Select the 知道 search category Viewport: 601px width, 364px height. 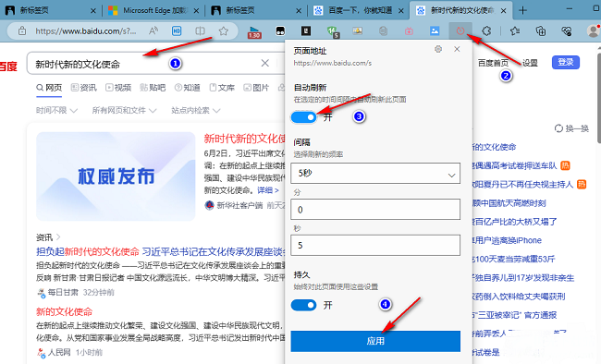tap(187, 88)
